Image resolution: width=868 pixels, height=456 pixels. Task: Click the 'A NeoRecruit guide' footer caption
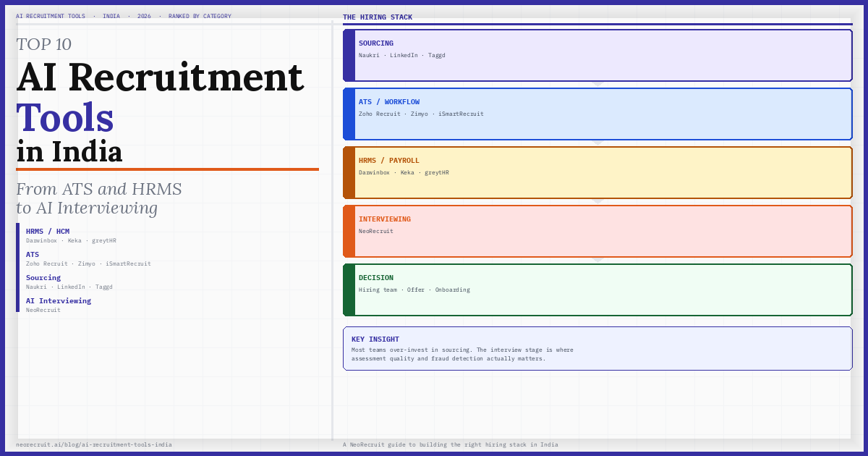[451, 444]
